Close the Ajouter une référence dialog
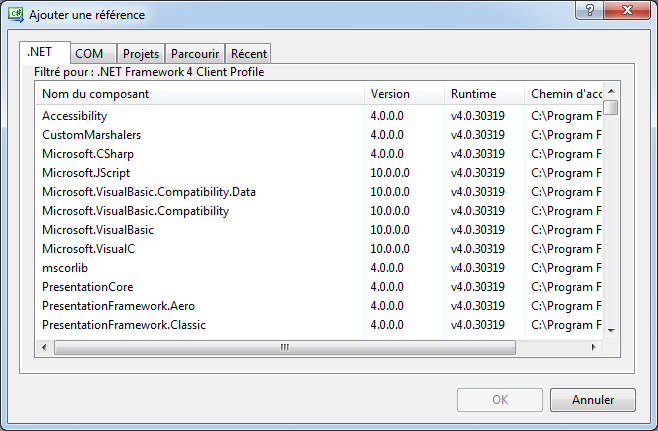Image resolution: width=658 pixels, height=431 pixels. pos(627,9)
